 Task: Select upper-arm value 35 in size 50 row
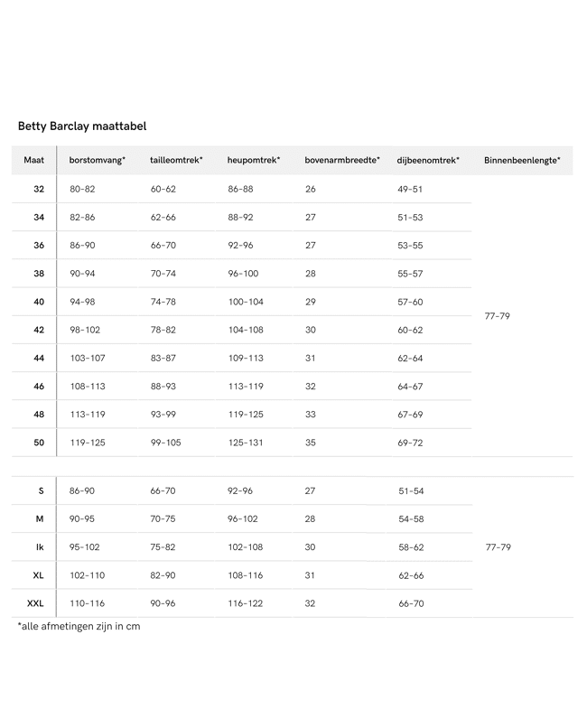(x=311, y=443)
